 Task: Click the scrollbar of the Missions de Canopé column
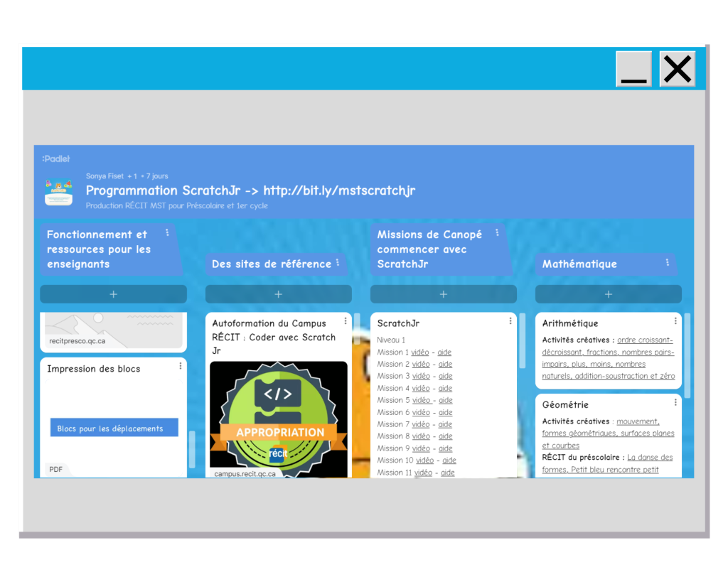tap(523, 340)
